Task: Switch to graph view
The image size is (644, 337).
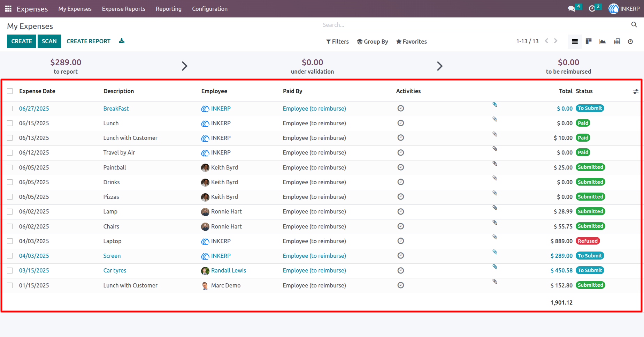Action: tap(603, 42)
